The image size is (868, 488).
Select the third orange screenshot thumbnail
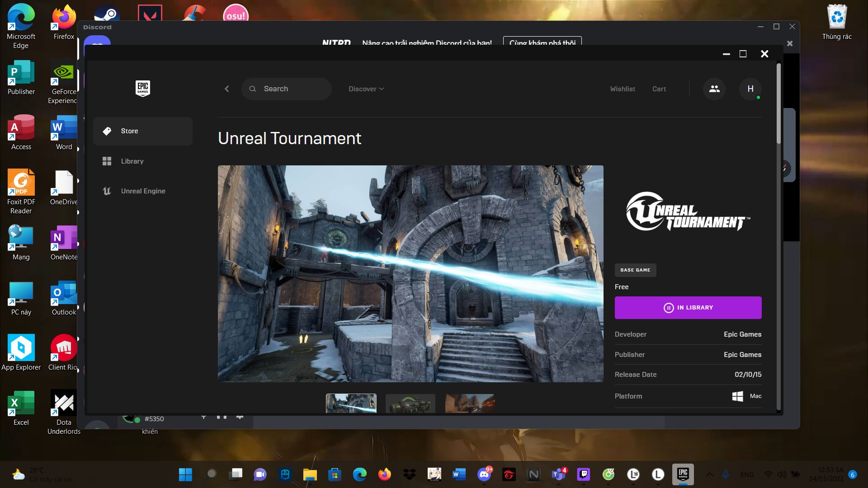click(470, 404)
